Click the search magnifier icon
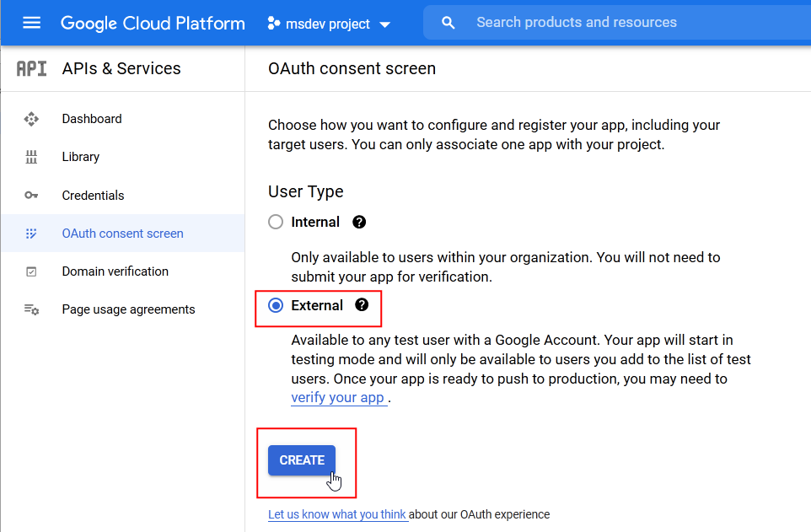This screenshot has height=532, width=811. [448, 23]
